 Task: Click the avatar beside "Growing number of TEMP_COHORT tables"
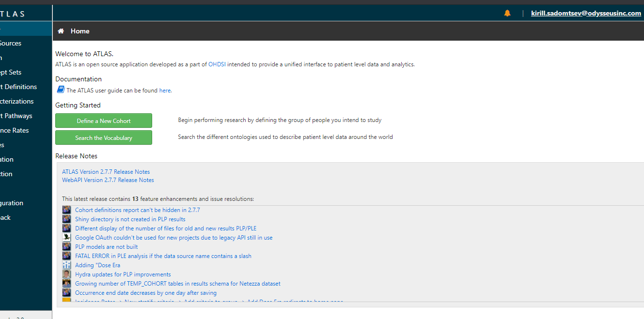click(x=66, y=283)
